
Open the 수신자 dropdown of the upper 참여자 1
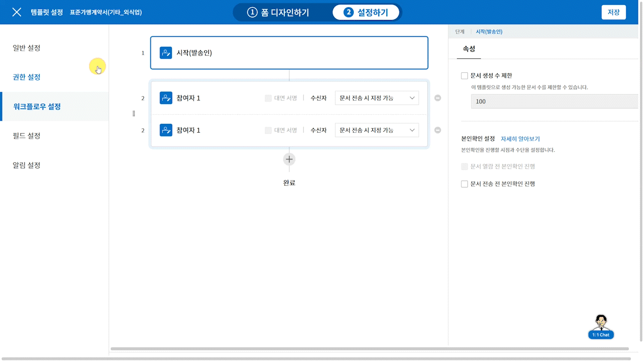(x=377, y=98)
